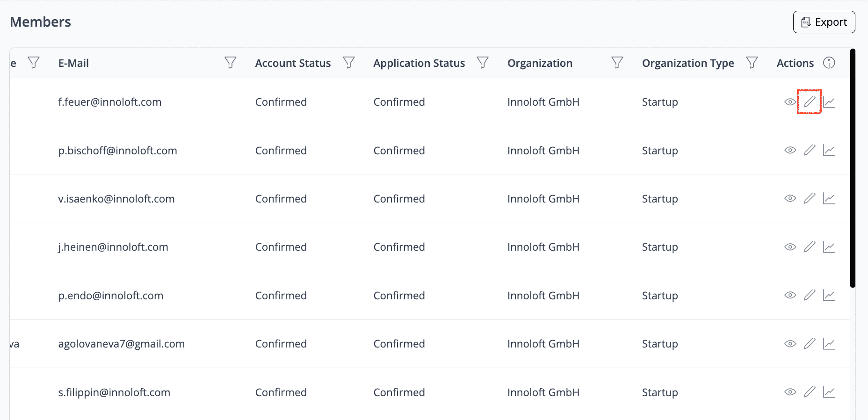868x420 pixels.
Task: Open the Application Status filter
Action: click(482, 63)
